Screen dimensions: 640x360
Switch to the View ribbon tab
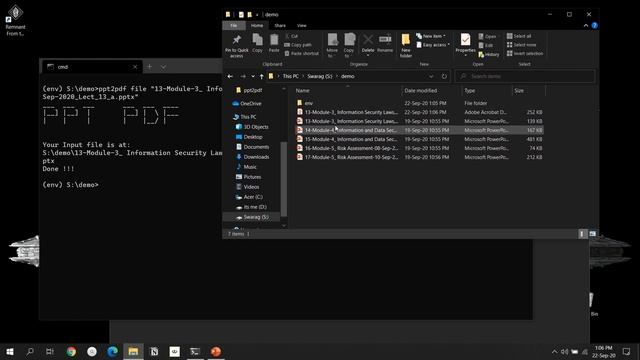coord(302,25)
